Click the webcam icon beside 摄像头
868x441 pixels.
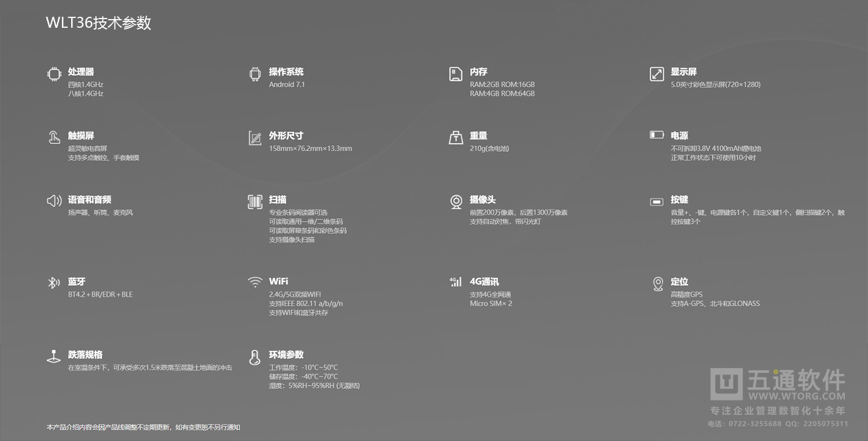(x=456, y=202)
